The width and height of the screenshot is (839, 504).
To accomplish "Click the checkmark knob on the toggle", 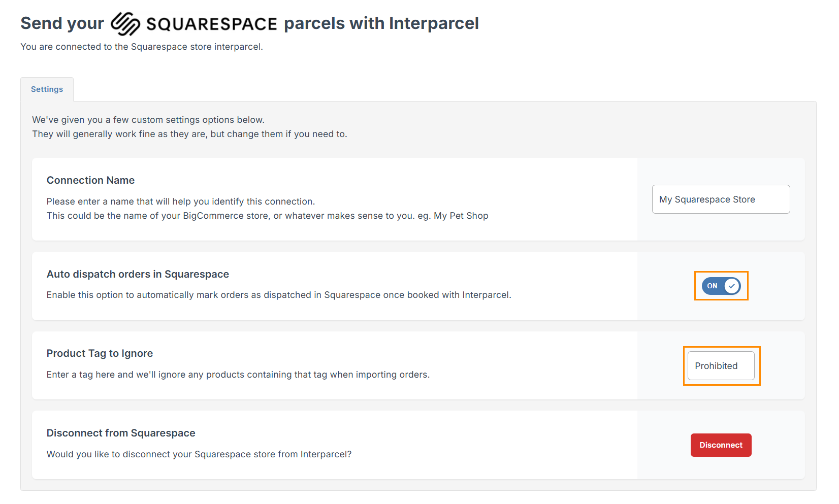I will pyautogui.click(x=731, y=286).
